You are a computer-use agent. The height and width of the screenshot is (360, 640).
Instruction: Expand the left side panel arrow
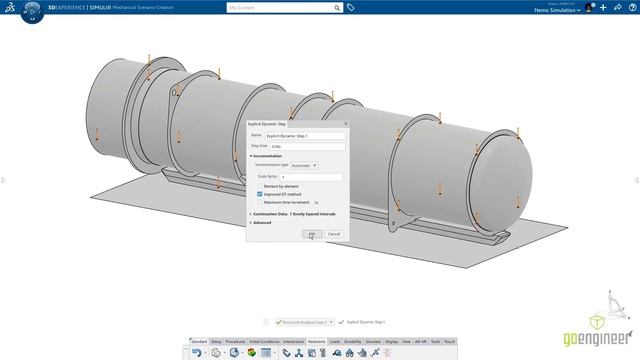click(3, 180)
